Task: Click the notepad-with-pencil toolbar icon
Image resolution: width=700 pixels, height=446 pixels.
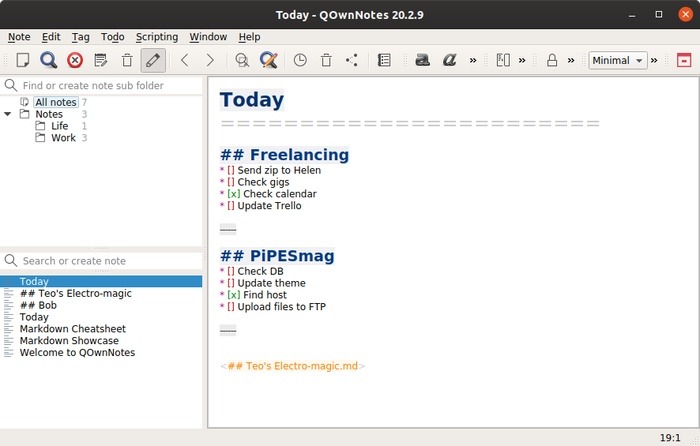Action: click(101, 60)
